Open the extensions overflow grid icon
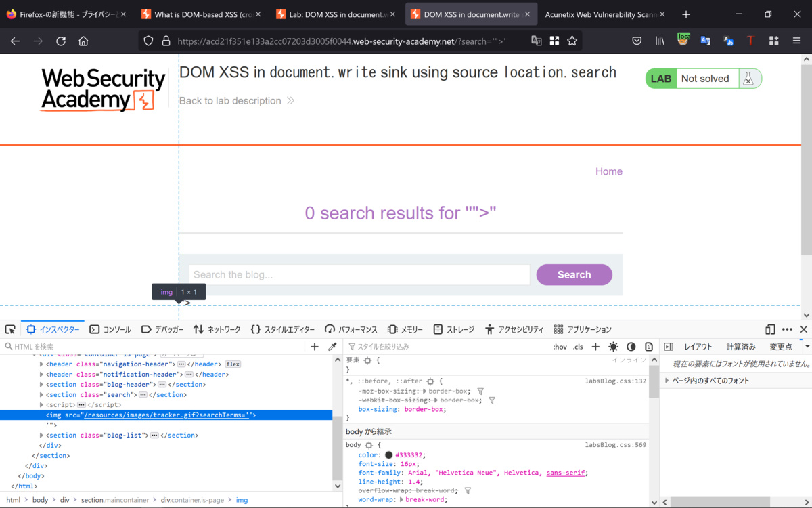 click(x=773, y=41)
